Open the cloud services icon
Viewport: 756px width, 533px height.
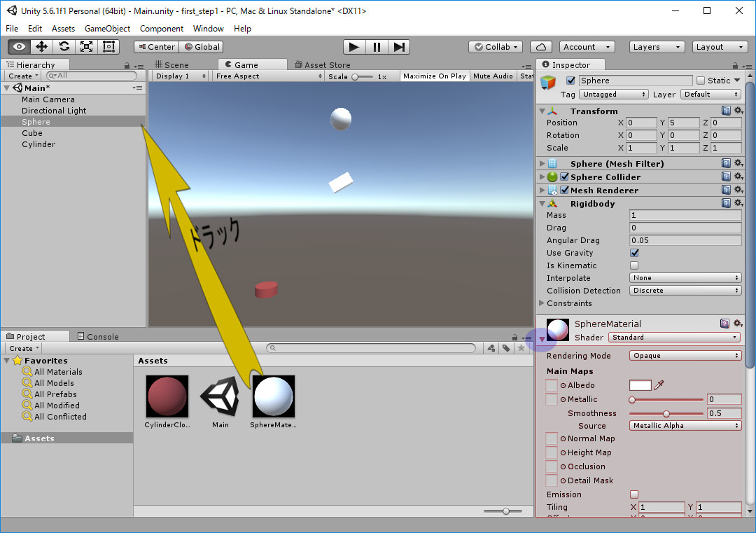[540, 47]
